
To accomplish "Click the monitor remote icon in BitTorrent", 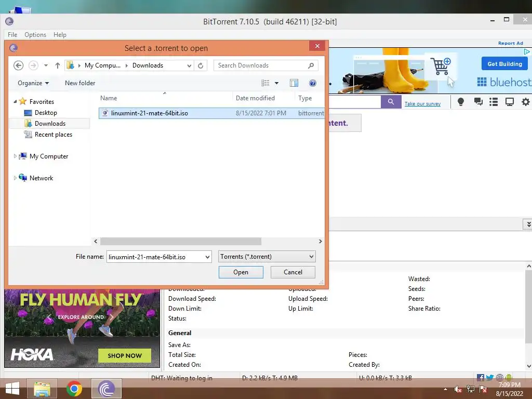I will [x=510, y=102].
